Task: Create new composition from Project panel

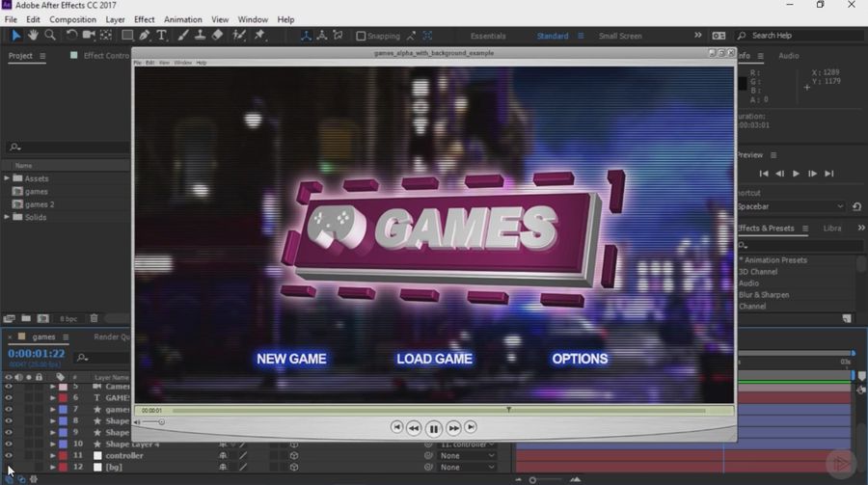Action: click(43, 318)
